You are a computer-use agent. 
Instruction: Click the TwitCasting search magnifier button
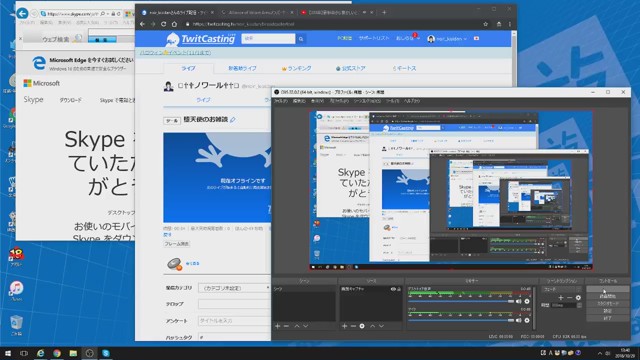301,39
